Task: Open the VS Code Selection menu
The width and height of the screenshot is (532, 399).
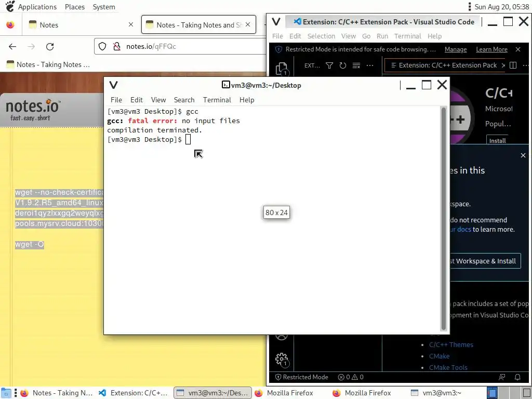Action: point(321,36)
